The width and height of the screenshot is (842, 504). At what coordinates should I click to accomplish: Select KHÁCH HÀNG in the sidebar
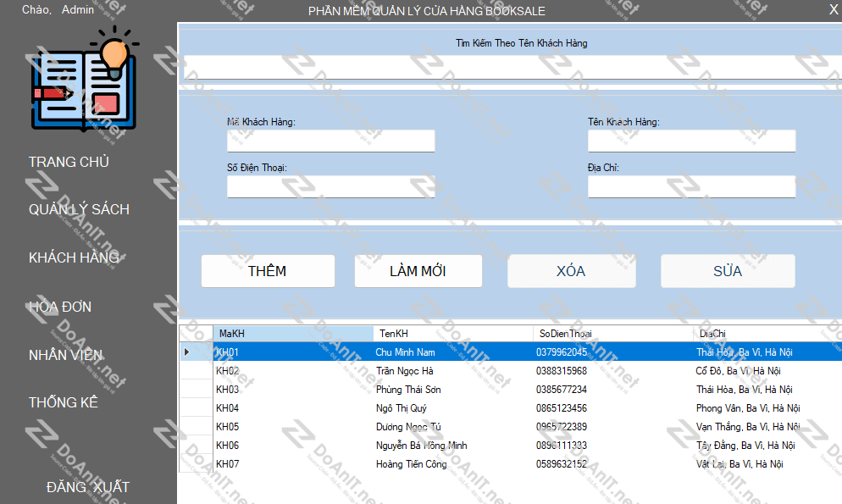(x=74, y=258)
